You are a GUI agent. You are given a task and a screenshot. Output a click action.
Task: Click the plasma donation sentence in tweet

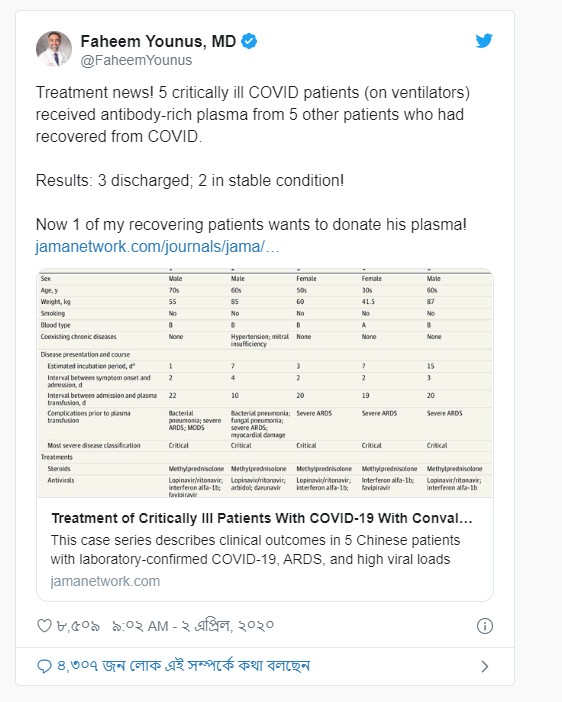pyautogui.click(x=251, y=224)
